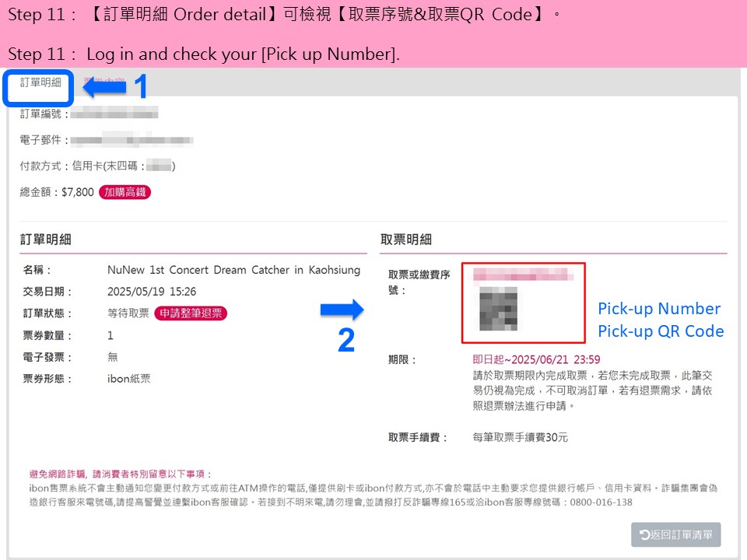The image size is (747, 560).
Task: Click the total amount $7,800 text
Action: [x=78, y=192]
